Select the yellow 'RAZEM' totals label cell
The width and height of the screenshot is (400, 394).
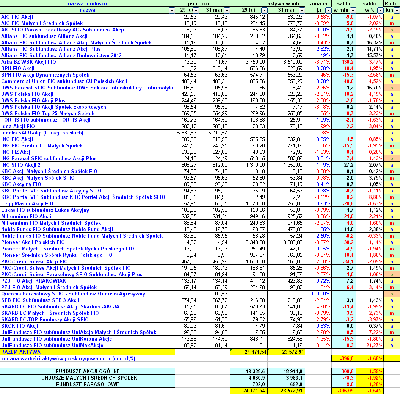pyautogui.click(x=88, y=352)
